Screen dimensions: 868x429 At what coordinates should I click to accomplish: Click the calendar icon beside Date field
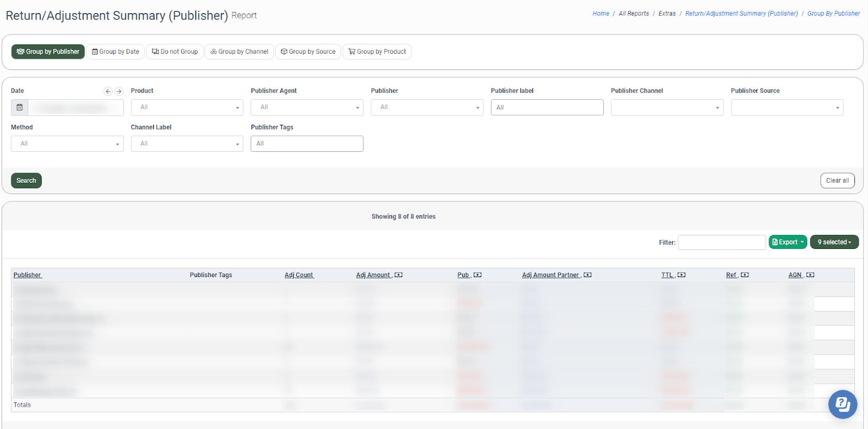pos(20,107)
